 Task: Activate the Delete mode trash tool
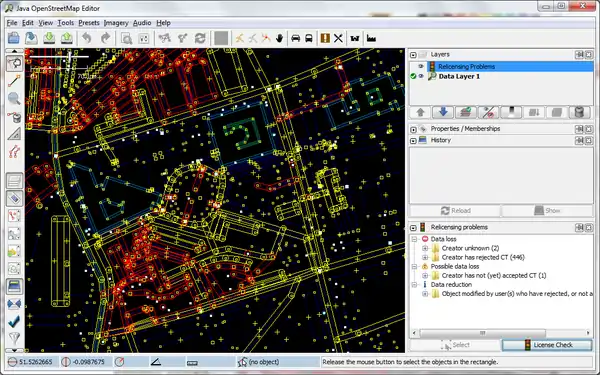(x=15, y=116)
